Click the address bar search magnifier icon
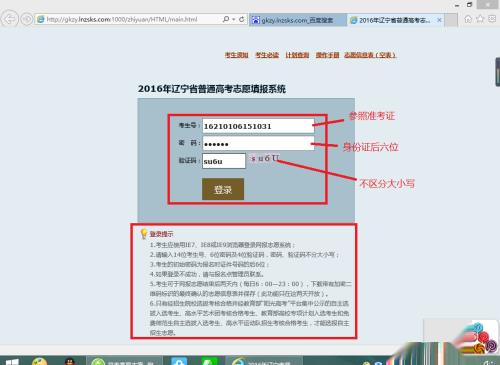 226,19
